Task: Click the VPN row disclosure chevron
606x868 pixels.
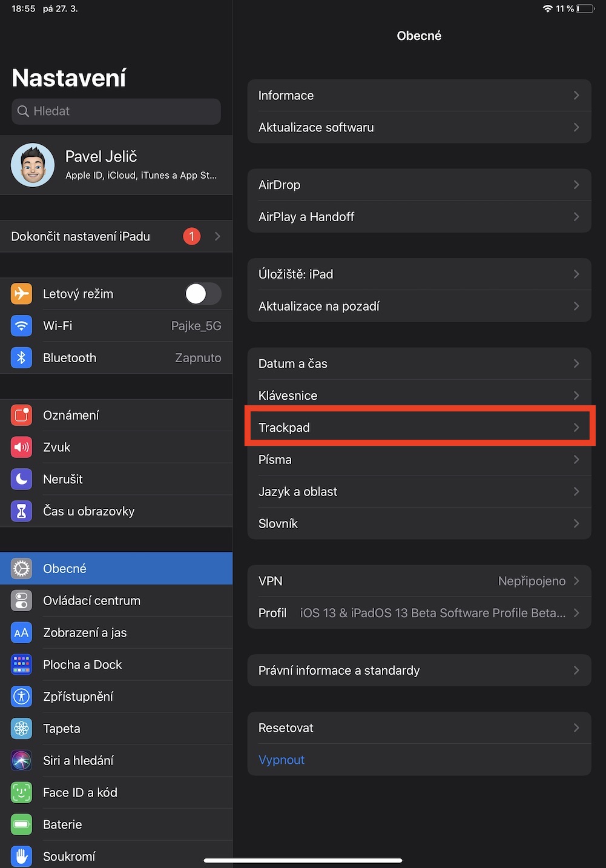Action: pos(576,581)
